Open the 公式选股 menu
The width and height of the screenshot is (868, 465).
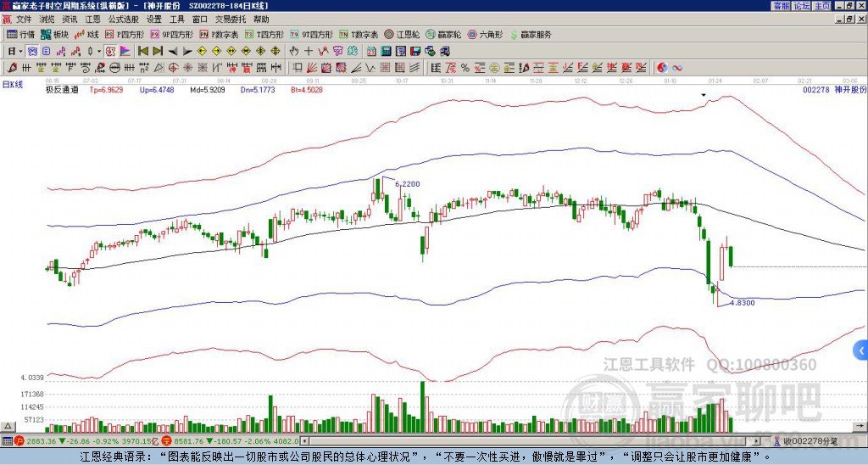coord(124,20)
